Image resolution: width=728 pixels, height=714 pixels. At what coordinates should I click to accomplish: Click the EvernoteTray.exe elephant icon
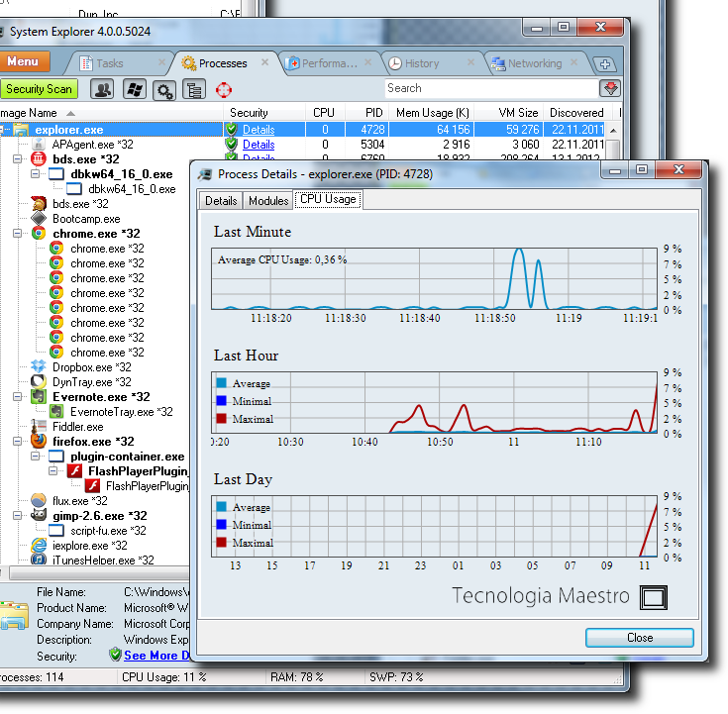(x=56, y=412)
